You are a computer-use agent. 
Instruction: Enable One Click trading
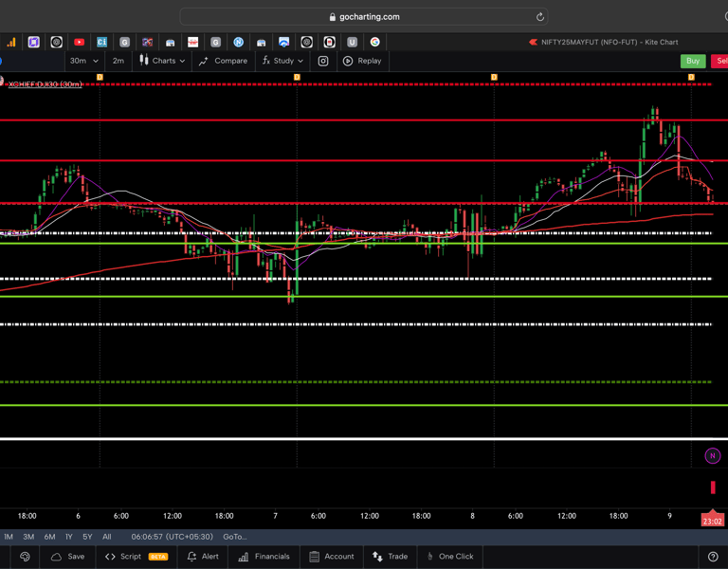[x=450, y=557]
